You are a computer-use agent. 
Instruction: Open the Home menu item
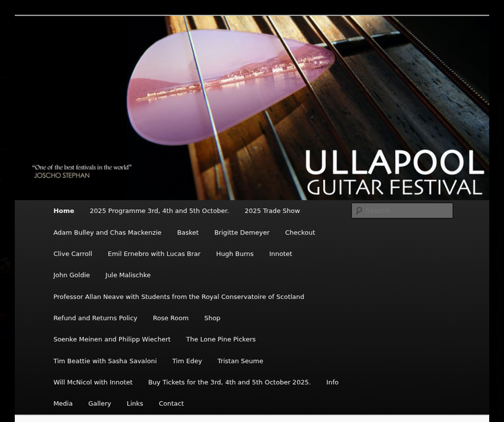pyautogui.click(x=64, y=211)
